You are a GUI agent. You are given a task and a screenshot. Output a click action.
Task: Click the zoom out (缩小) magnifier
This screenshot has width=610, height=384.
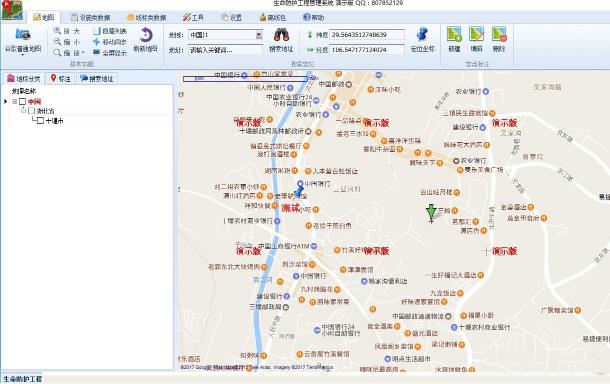tap(57, 42)
